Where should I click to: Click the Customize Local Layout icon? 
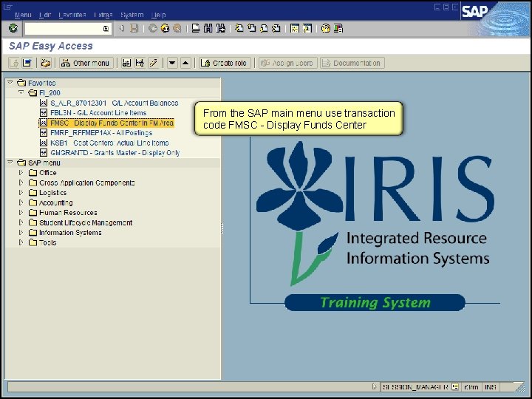[x=338, y=29]
